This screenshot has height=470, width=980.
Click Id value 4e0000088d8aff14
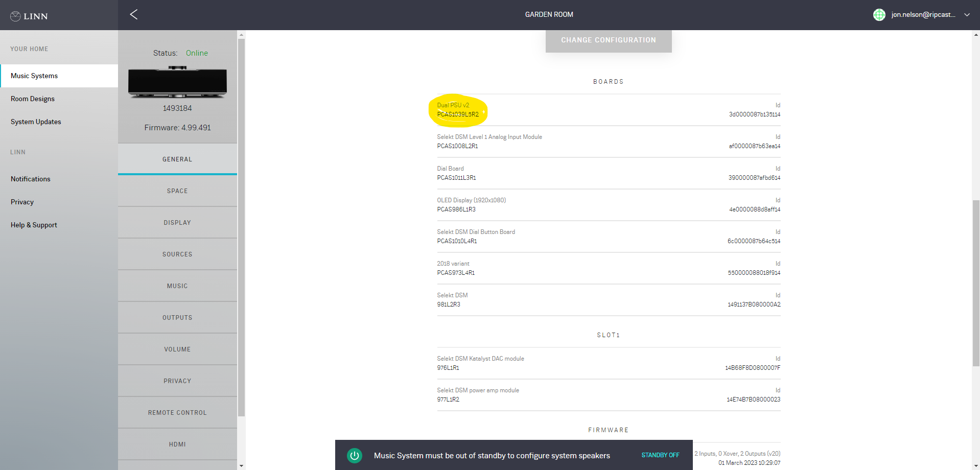pos(755,209)
